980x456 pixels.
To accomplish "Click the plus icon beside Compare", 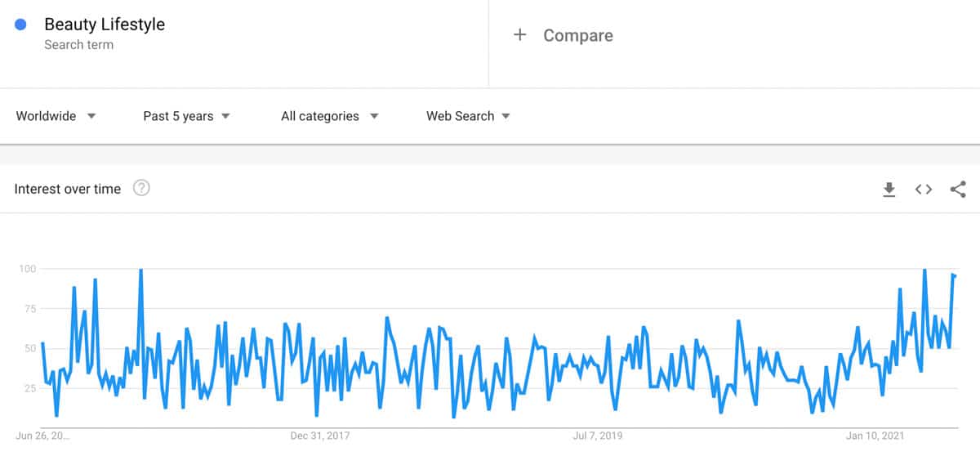I will tap(519, 35).
